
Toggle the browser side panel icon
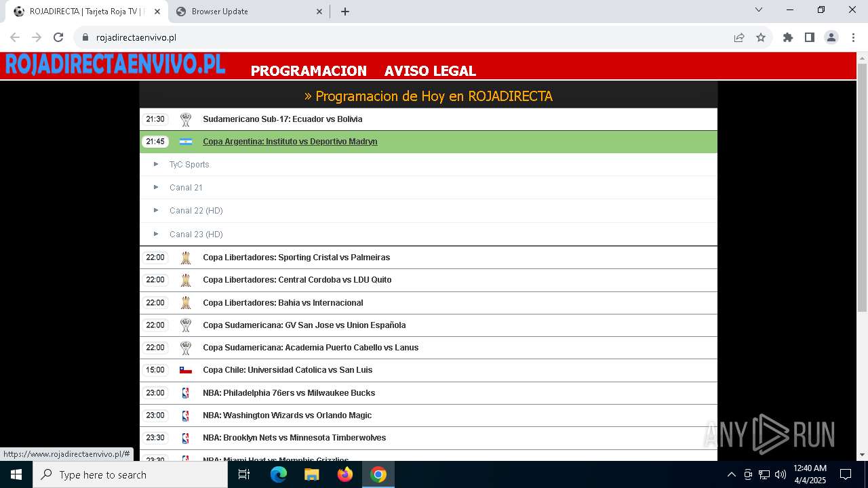(x=810, y=38)
